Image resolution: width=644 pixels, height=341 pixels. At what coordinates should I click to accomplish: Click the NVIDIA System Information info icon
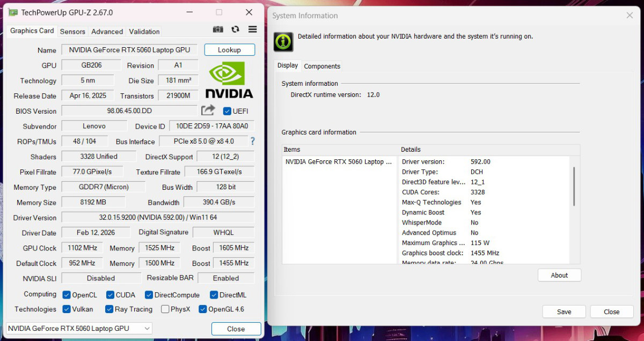pyautogui.click(x=283, y=41)
